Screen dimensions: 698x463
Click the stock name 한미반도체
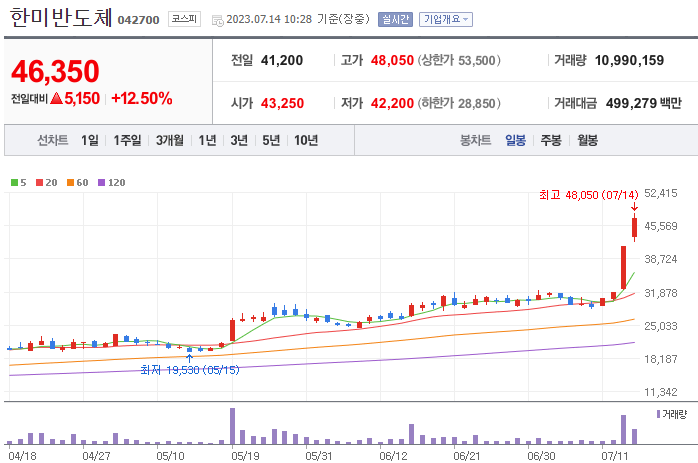[61, 18]
